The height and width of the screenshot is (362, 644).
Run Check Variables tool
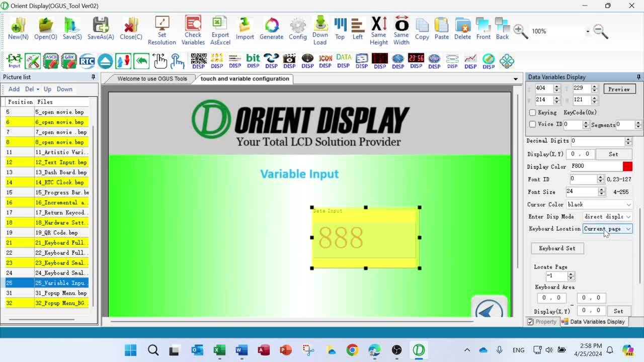pos(193,30)
